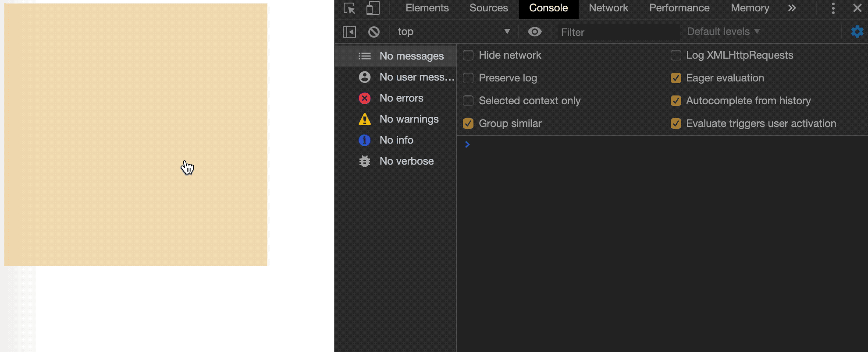Image resolution: width=868 pixels, height=352 pixels.
Task: Disable the Group similar checkbox
Action: tap(468, 123)
